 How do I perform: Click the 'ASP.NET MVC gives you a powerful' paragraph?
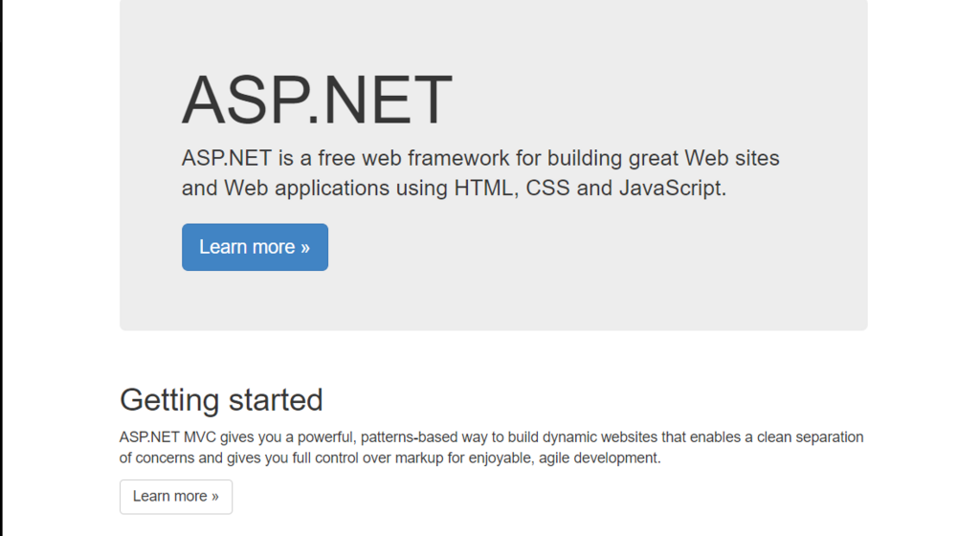[x=492, y=447]
